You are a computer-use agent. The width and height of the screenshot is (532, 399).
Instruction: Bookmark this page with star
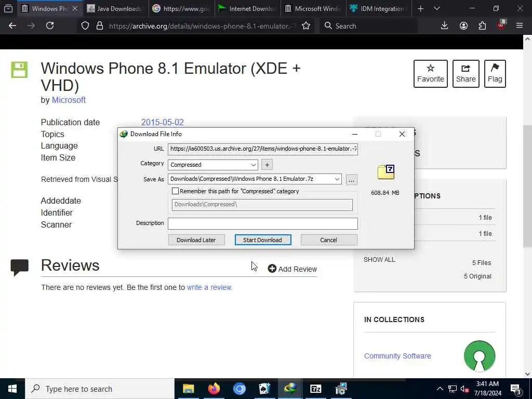[x=306, y=26]
